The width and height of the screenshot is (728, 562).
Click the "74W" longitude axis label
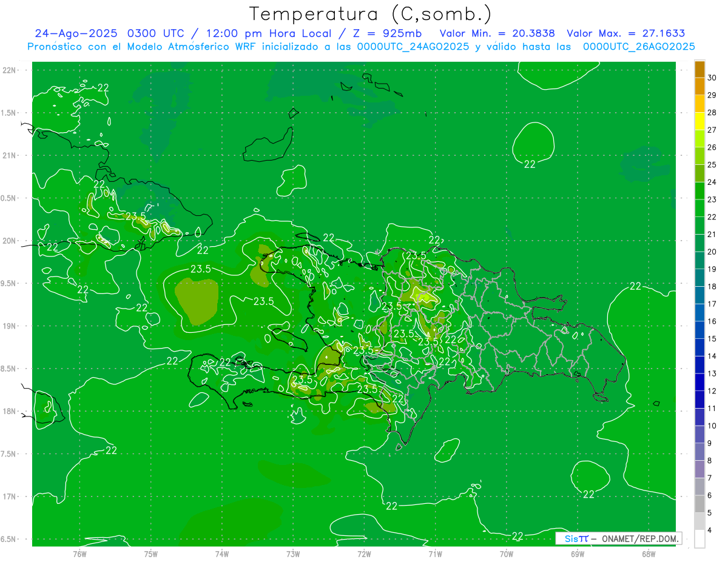click(222, 554)
